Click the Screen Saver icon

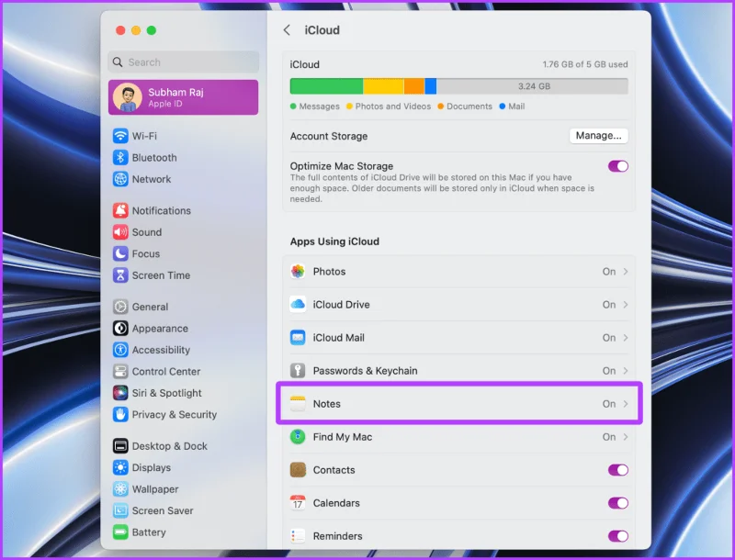coord(120,510)
